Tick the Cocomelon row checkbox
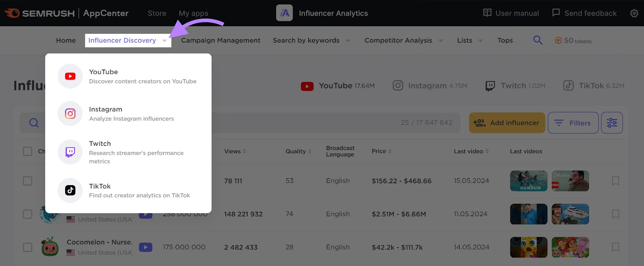This screenshot has height=266, width=644. click(x=27, y=247)
